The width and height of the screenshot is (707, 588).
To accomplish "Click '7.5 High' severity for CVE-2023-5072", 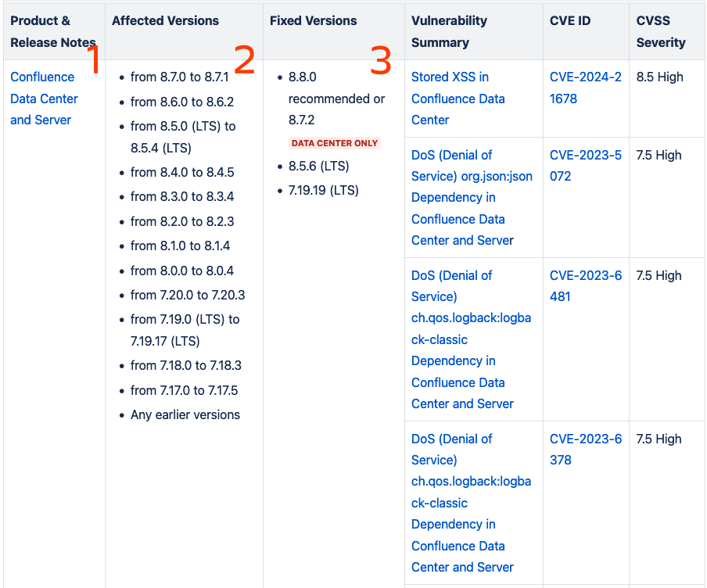I will coord(659,155).
